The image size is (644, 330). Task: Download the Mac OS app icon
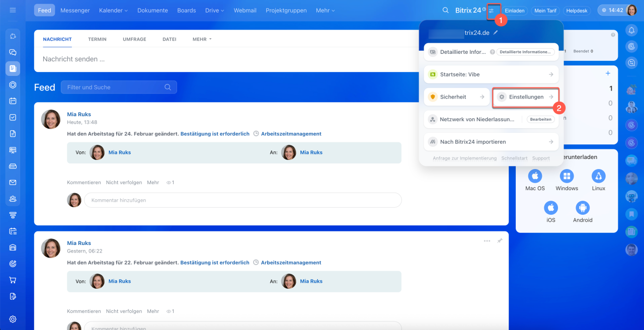click(x=535, y=176)
